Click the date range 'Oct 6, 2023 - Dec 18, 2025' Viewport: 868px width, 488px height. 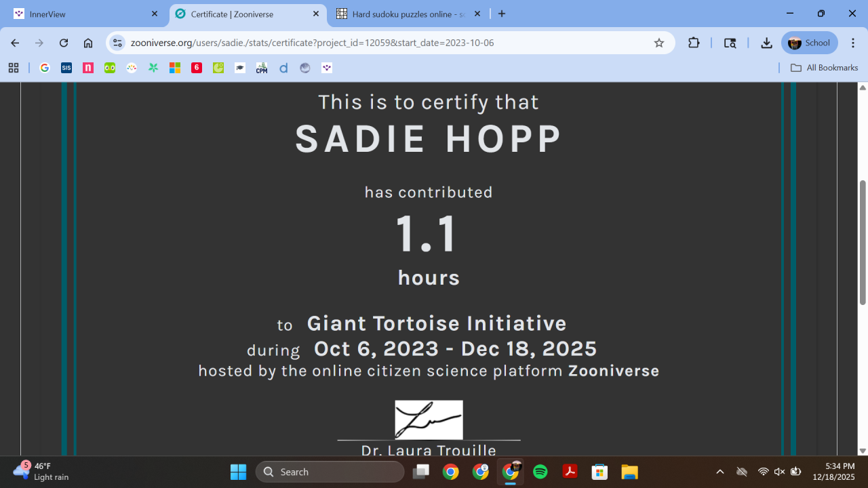tap(455, 349)
